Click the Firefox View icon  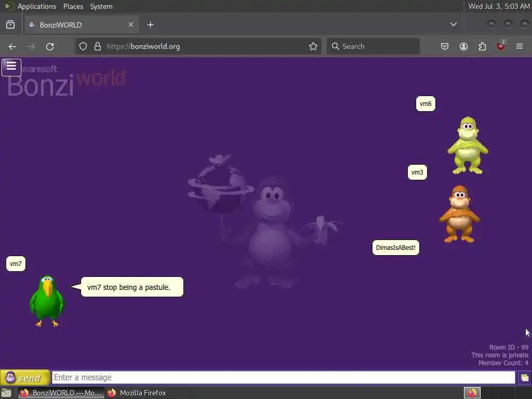coord(10,25)
